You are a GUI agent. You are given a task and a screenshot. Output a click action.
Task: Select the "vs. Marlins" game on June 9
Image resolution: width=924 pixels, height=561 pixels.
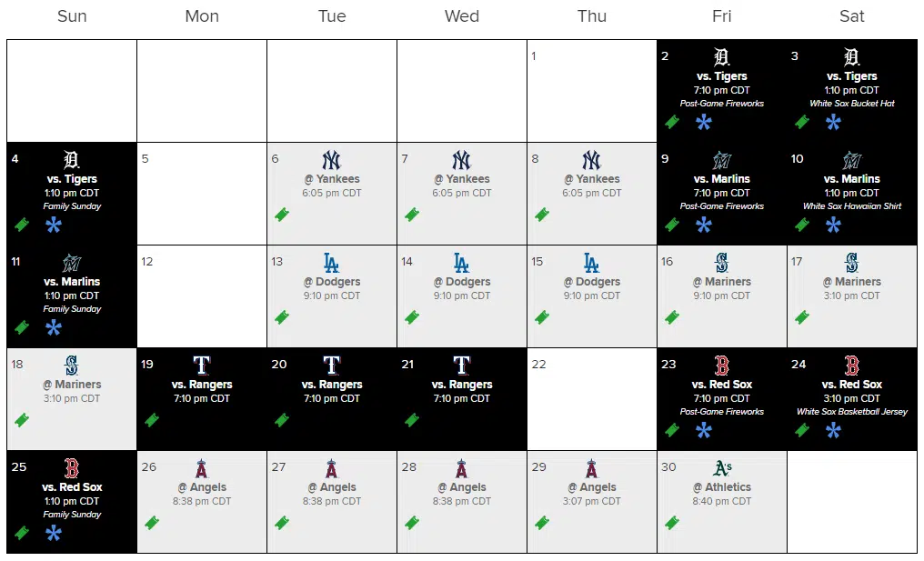coord(722,179)
